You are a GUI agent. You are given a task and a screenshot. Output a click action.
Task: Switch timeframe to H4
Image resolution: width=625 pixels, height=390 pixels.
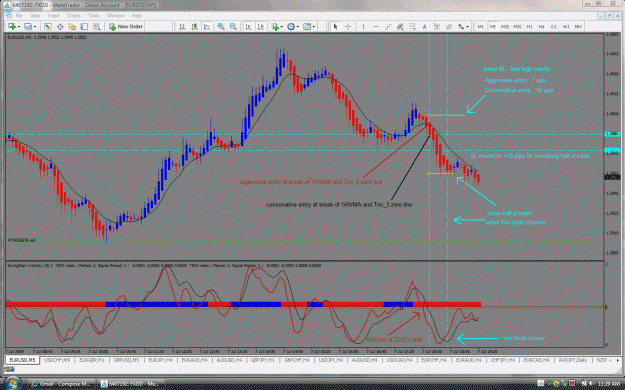pyautogui.click(x=542, y=27)
